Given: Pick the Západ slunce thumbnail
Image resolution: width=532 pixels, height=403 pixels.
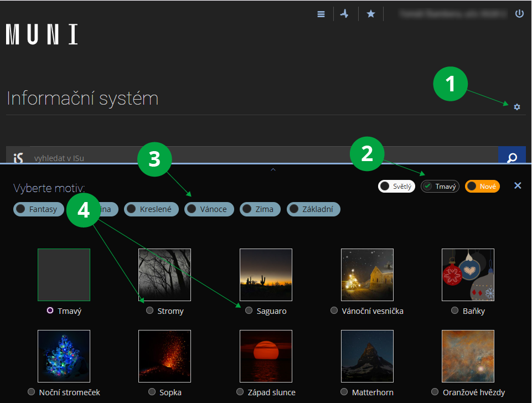Looking at the screenshot, I should point(266,356).
